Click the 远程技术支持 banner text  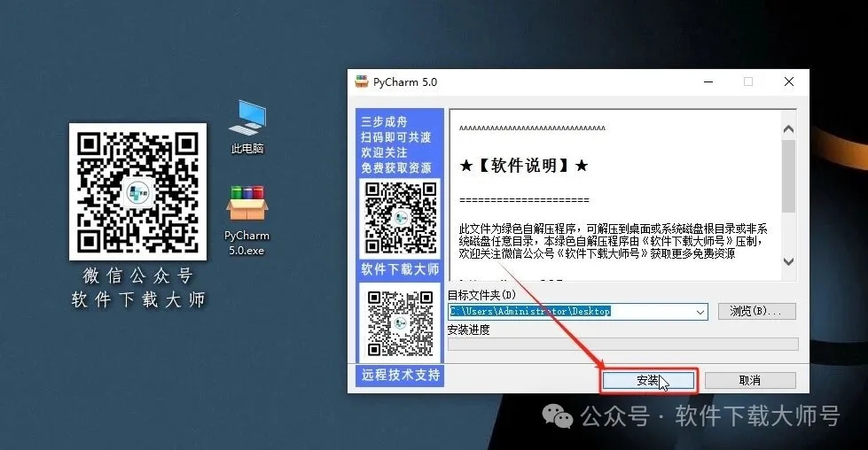(x=400, y=375)
